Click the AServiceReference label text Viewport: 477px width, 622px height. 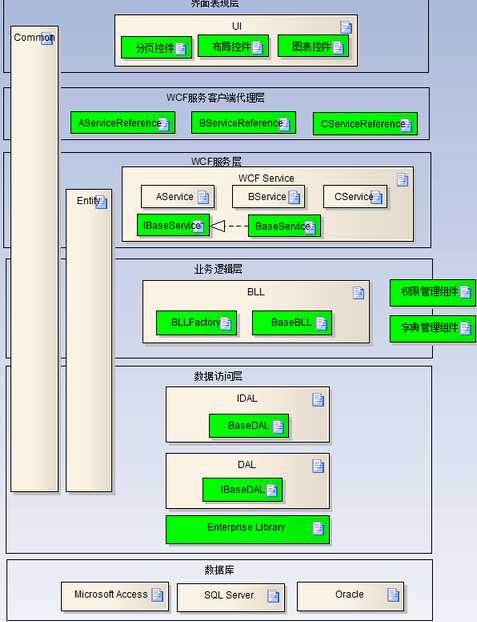119,123
